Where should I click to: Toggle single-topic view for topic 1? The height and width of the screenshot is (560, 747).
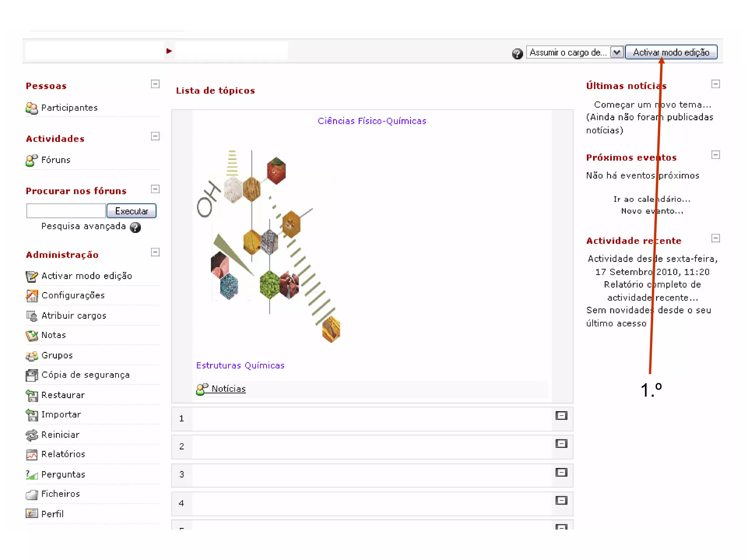561,416
